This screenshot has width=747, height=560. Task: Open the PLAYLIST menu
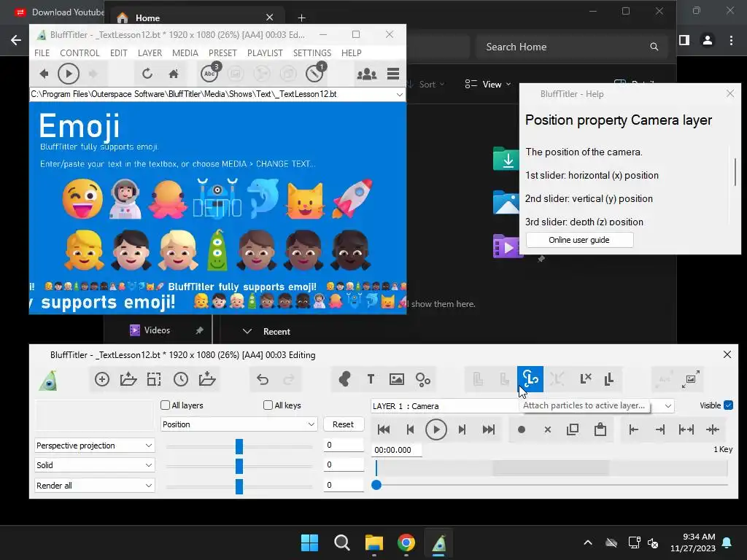coord(265,52)
